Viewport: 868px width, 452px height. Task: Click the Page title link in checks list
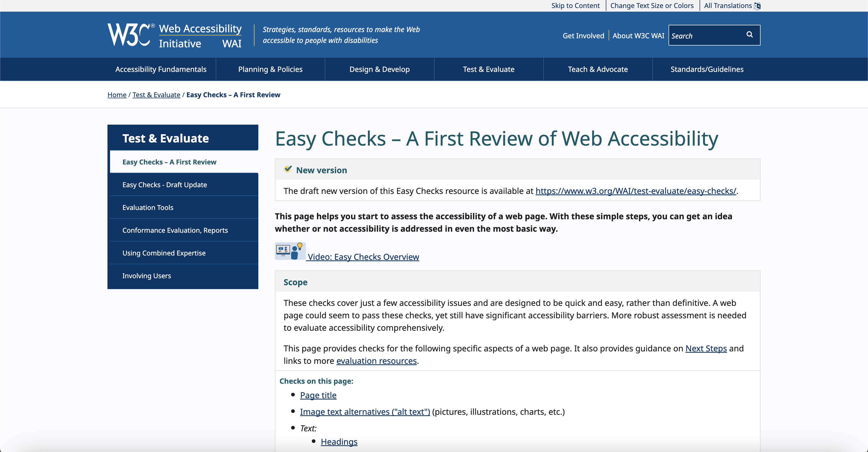pyautogui.click(x=318, y=395)
